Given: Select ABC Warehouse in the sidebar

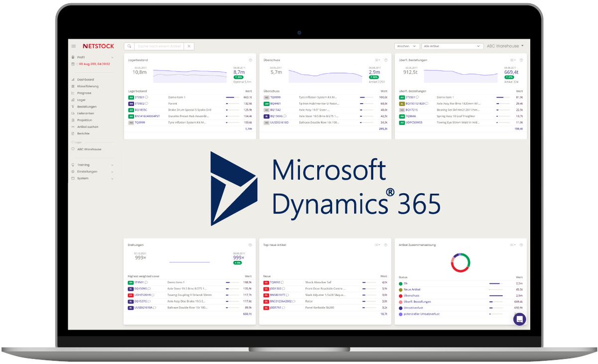Looking at the screenshot, I should point(89,149).
